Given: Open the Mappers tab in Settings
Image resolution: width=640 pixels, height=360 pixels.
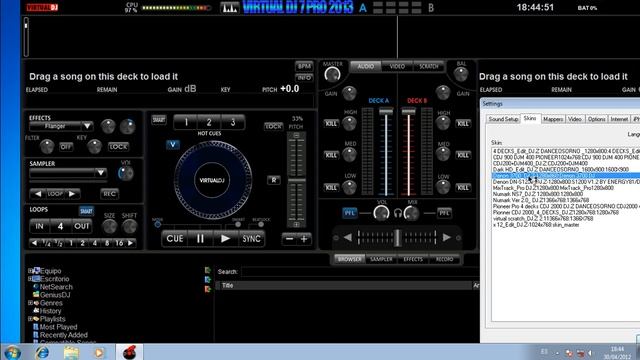Looking at the screenshot, I should 553,119.
